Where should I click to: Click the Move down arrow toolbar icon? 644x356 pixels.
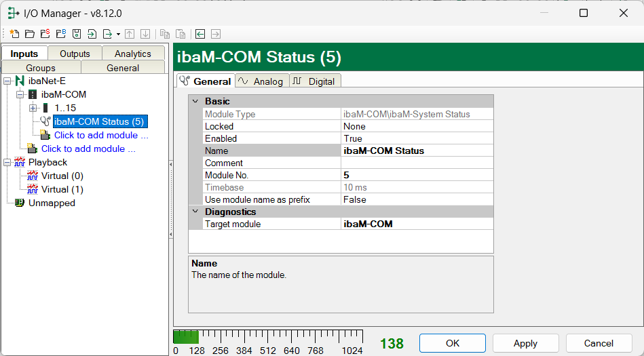(x=145, y=34)
